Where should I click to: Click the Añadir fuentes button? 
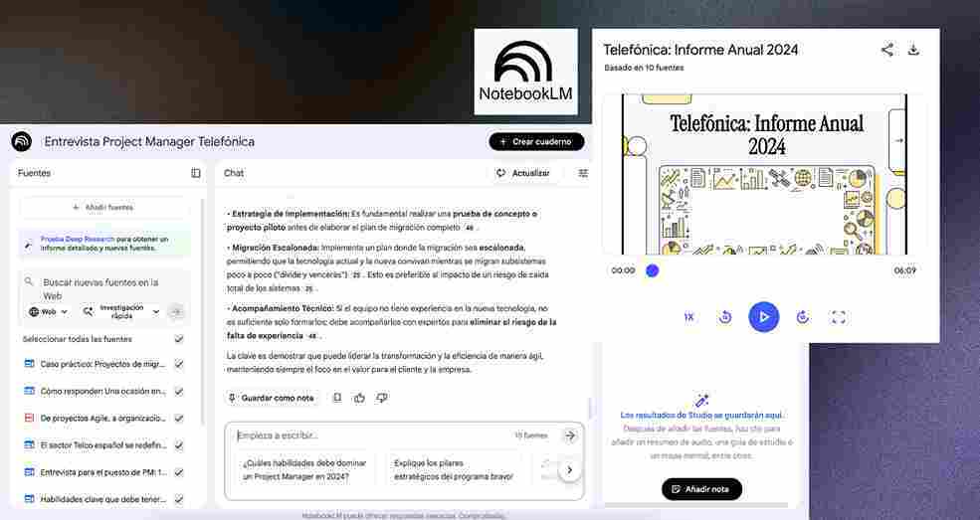[x=103, y=207]
